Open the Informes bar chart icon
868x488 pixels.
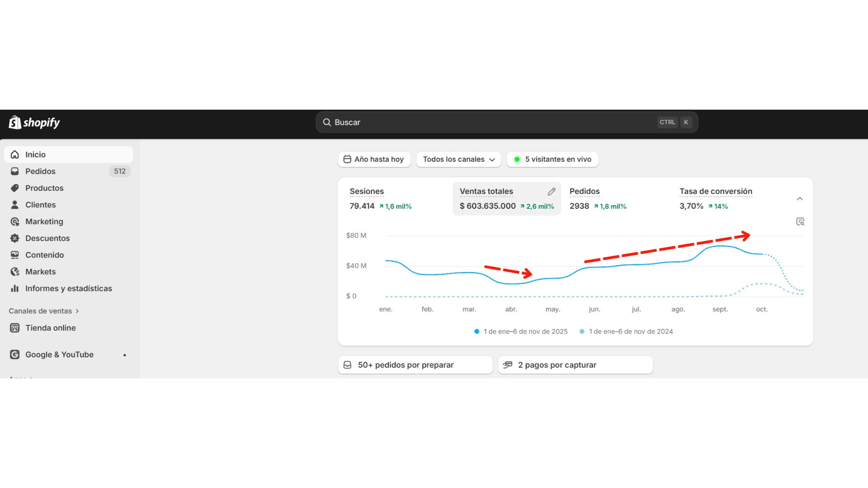point(15,288)
